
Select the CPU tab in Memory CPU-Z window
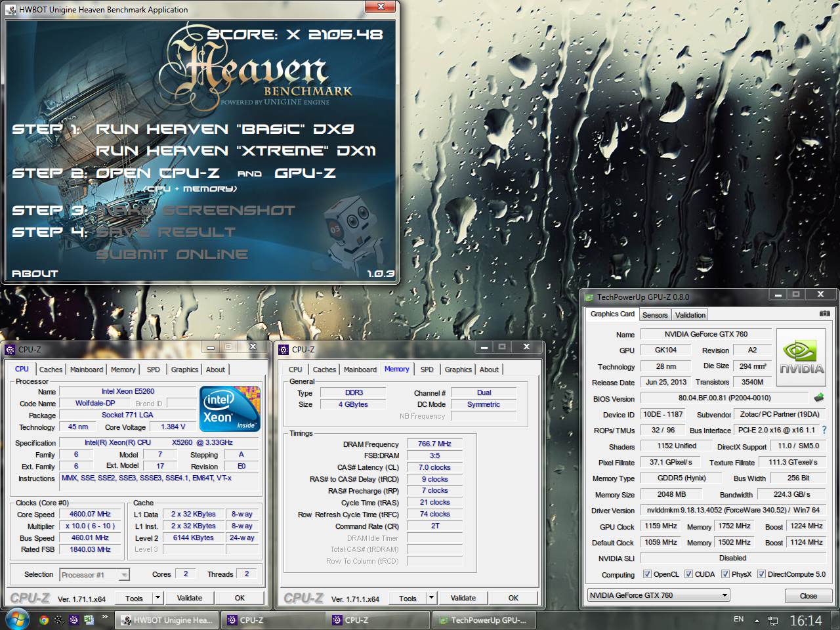click(x=295, y=369)
